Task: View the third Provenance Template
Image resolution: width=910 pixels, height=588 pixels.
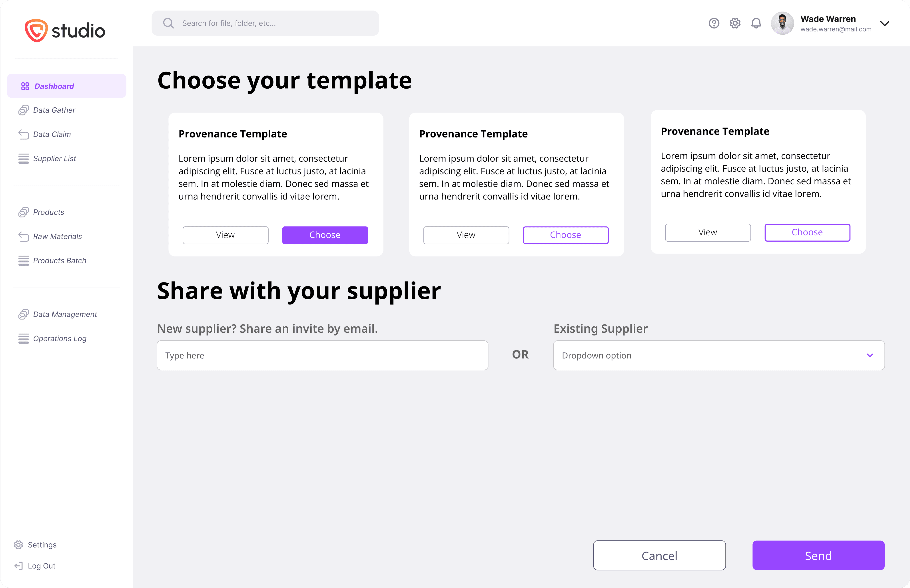Action: [707, 232]
